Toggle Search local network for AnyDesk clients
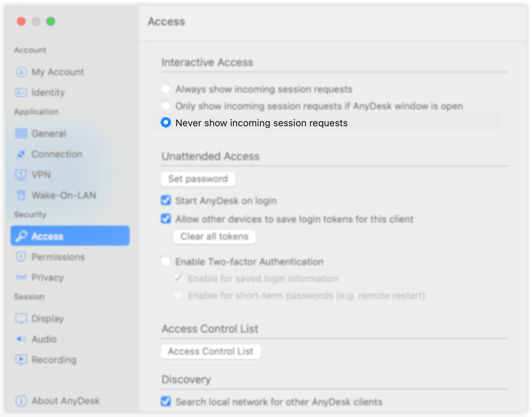The image size is (532, 417). [x=166, y=402]
